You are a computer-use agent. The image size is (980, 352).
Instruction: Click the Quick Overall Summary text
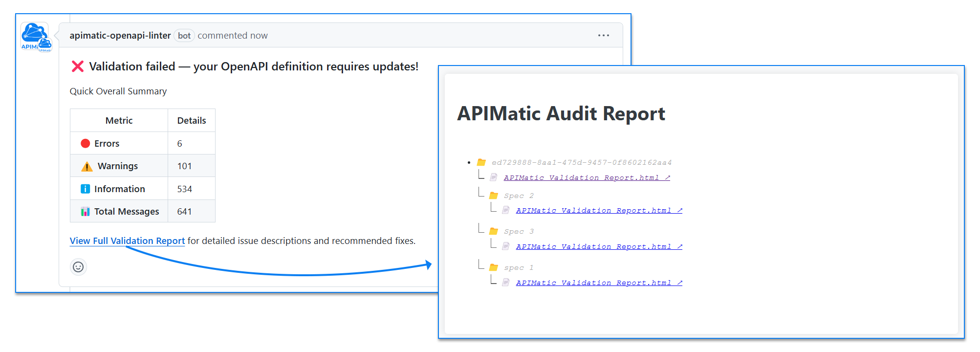(x=118, y=91)
